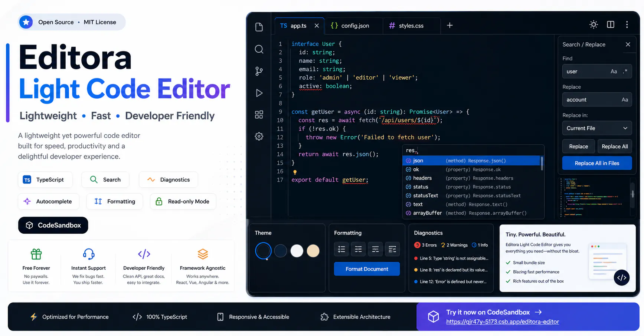Toggle regex .* option in Find field
The width and height of the screenshot is (644, 336).
click(x=625, y=72)
